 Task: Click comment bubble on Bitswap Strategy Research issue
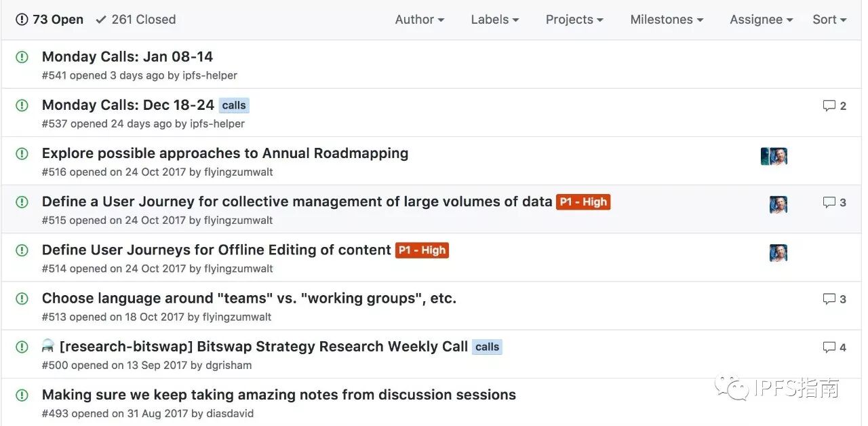coord(829,347)
